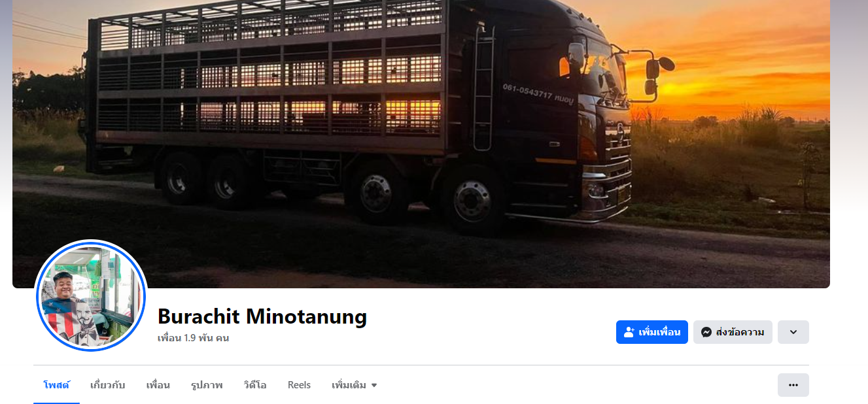The image size is (868, 404).
Task: Click the Messenger icon beside ส่งข้อความ
Action: (706, 332)
